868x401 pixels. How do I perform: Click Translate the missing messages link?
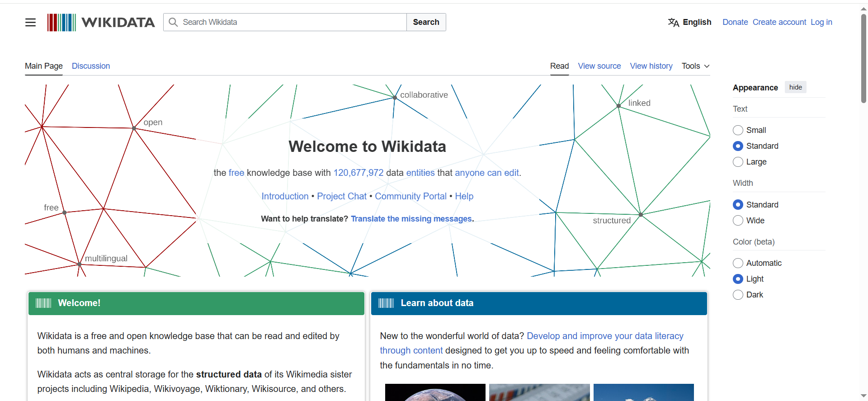pos(411,219)
